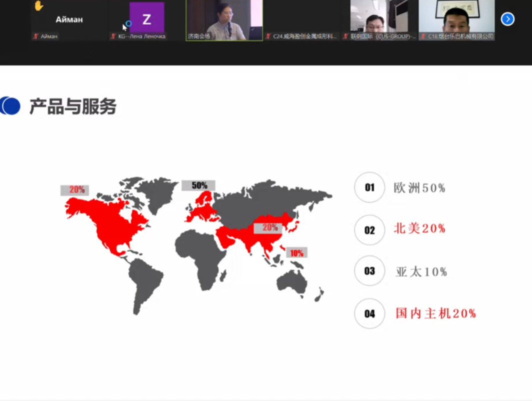532x401 pixels.
Task: Unmute participant Айман
Action: tap(36, 37)
